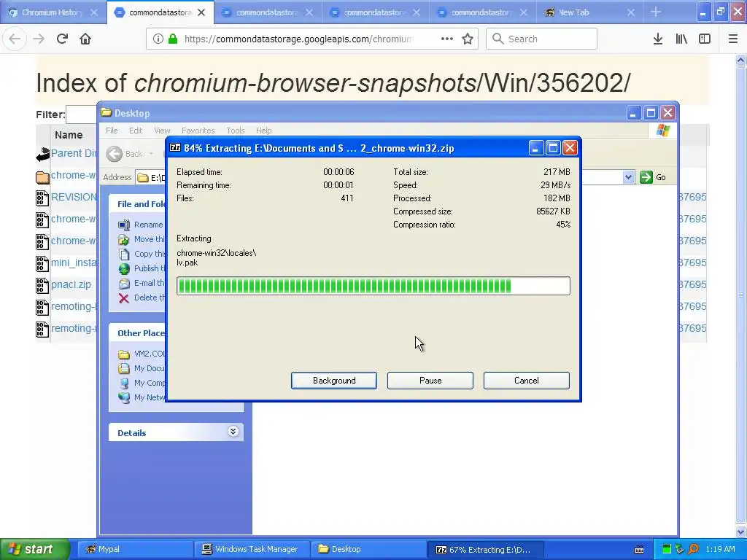Open Favorites menu in Desktop window
The height and width of the screenshot is (560, 747).
(198, 131)
